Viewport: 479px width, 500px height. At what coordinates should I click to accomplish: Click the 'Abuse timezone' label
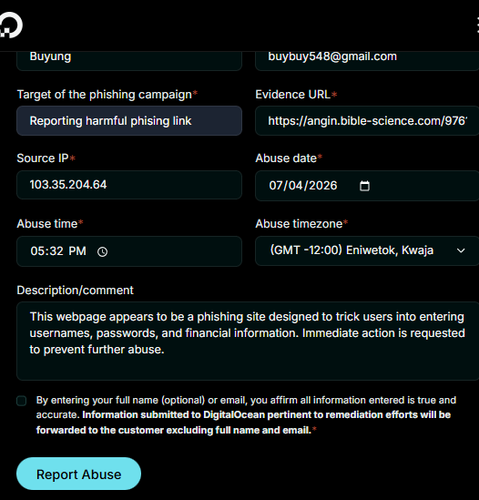click(x=299, y=224)
